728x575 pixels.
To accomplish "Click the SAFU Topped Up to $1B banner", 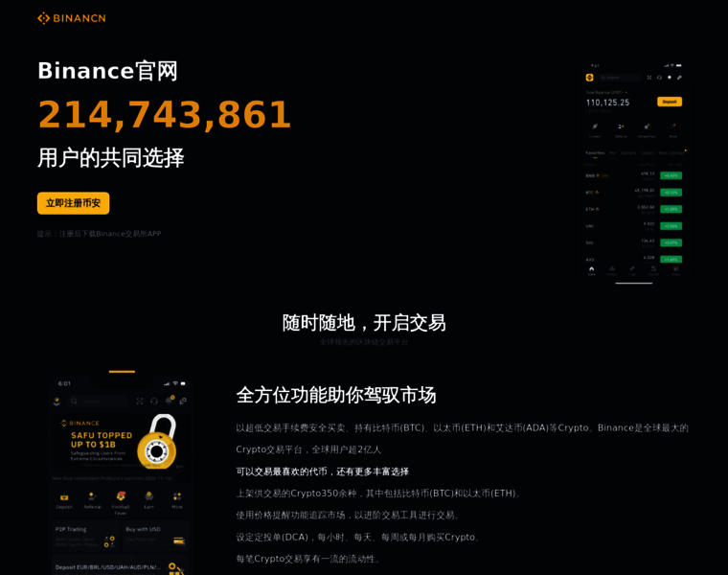I will 121,442.
